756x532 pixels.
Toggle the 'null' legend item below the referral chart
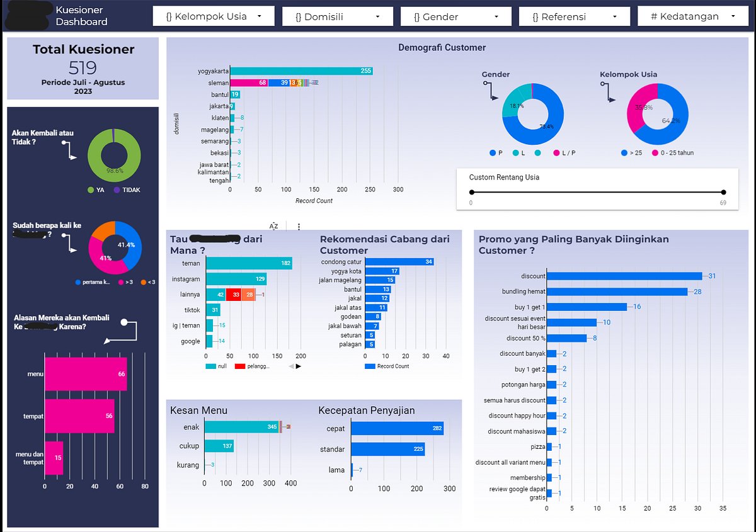point(217,365)
